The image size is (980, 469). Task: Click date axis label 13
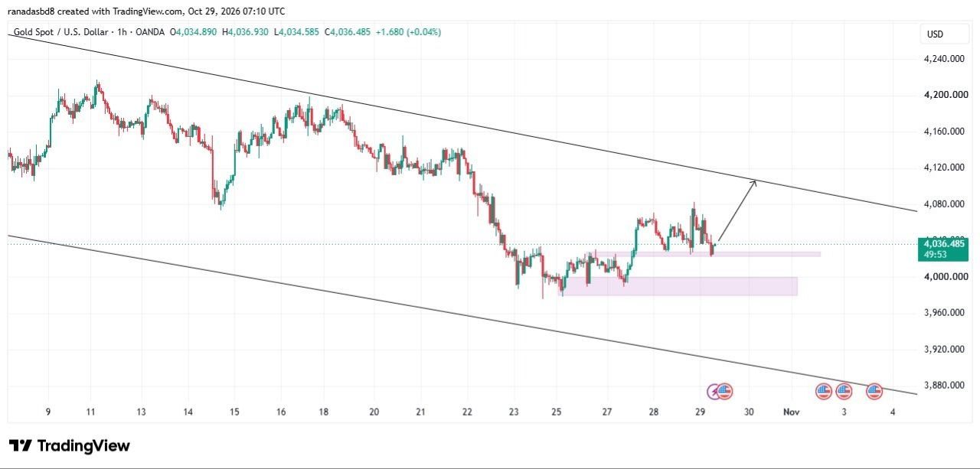141,412
